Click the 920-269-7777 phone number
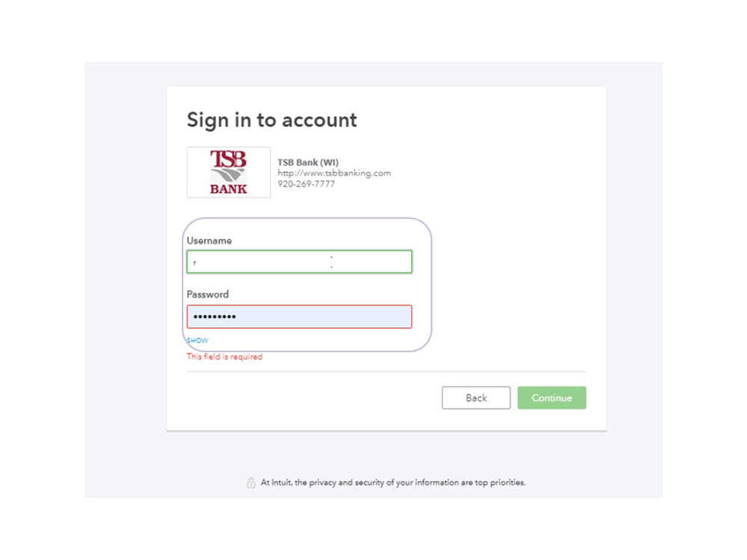This screenshot has height=560, width=747. coord(307,184)
